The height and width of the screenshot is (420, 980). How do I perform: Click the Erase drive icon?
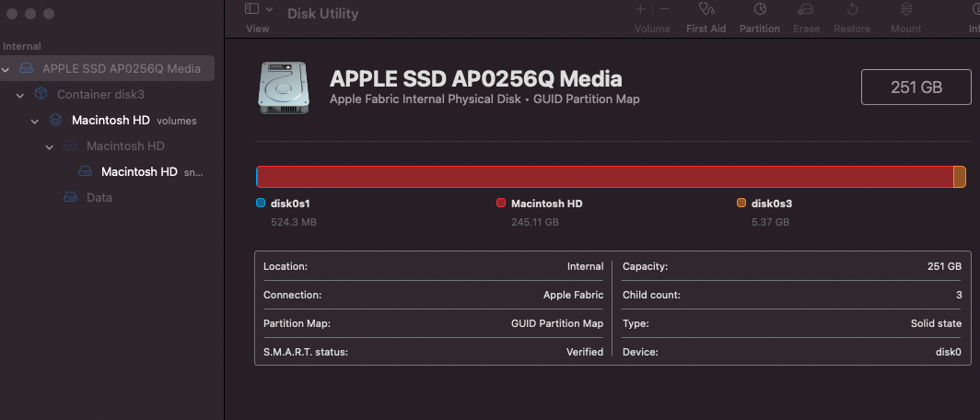(806, 10)
